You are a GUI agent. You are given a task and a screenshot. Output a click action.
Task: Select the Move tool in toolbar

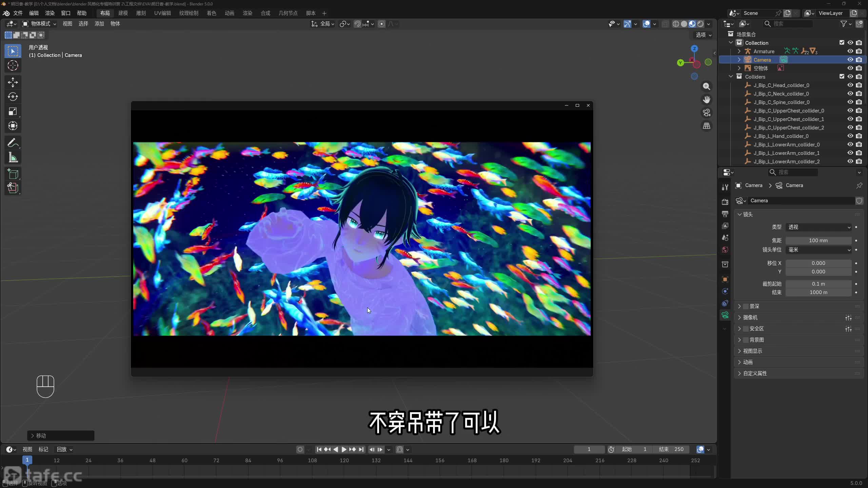click(x=13, y=82)
